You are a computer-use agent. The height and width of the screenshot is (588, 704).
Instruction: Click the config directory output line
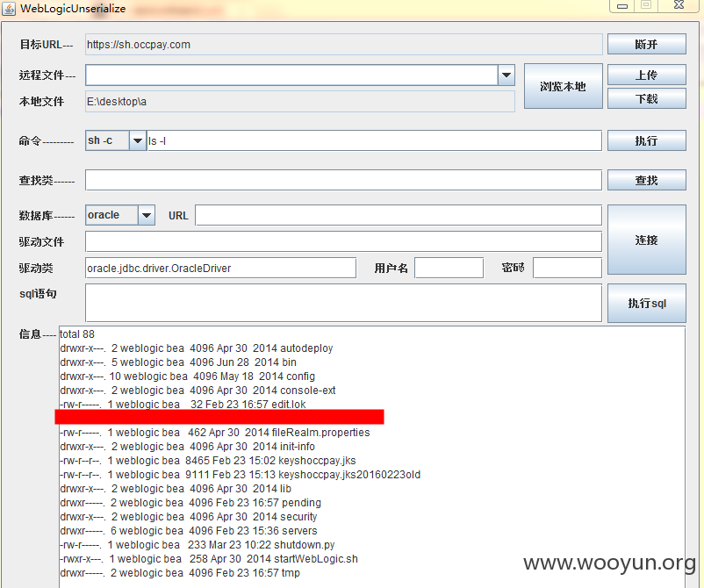187,376
